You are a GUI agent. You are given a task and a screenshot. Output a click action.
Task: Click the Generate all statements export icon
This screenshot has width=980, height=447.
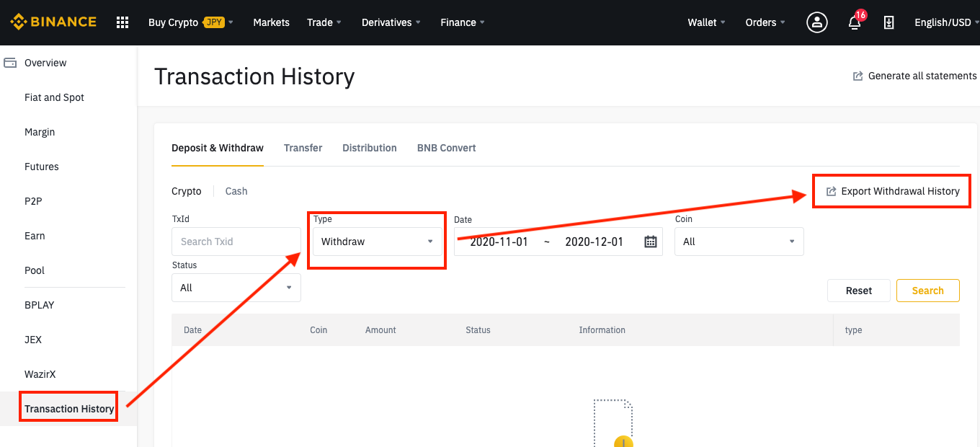tap(858, 76)
